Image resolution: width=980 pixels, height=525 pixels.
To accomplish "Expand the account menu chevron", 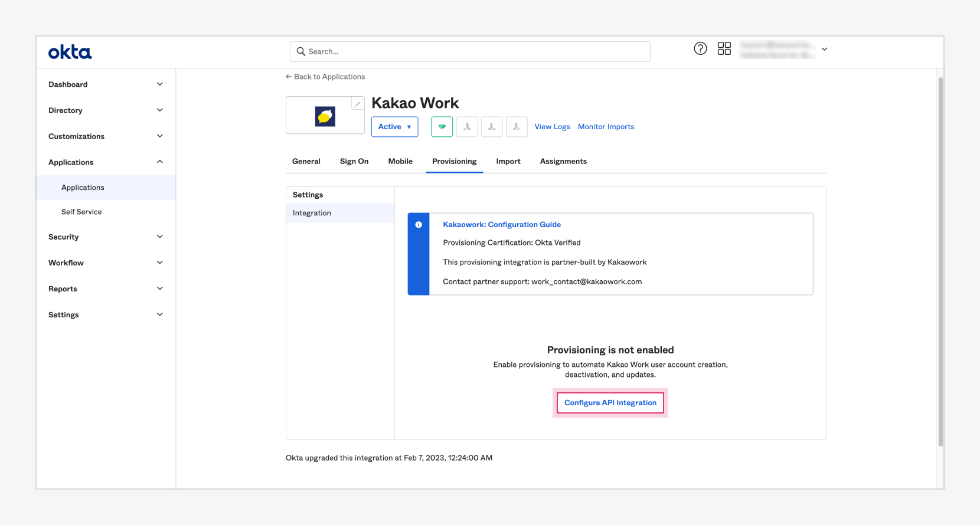I will (824, 49).
